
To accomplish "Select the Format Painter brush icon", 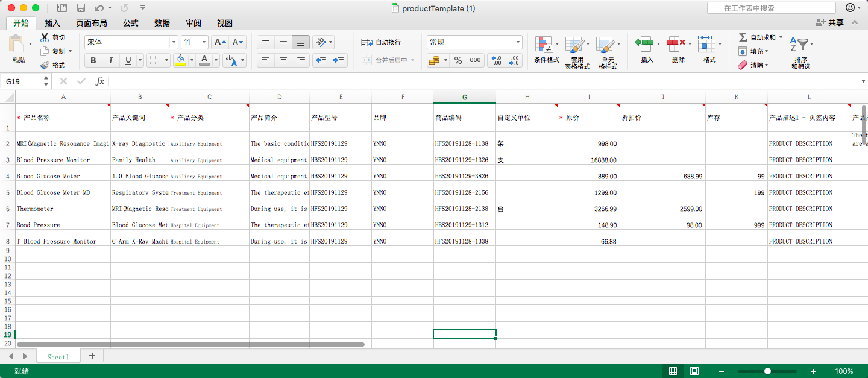I will click(x=45, y=65).
